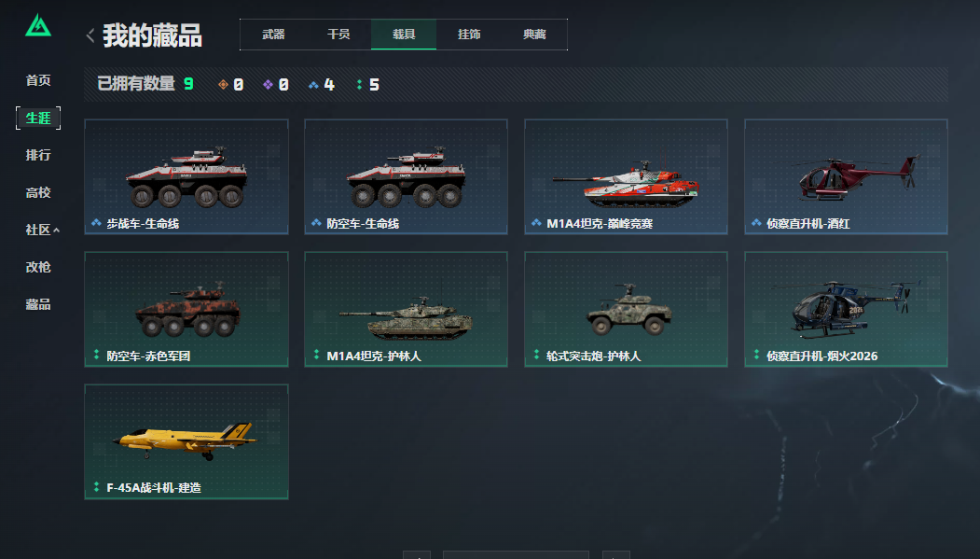980x559 pixels.
Task: Switch to the 干员 tab
Action: click(338, 35)
